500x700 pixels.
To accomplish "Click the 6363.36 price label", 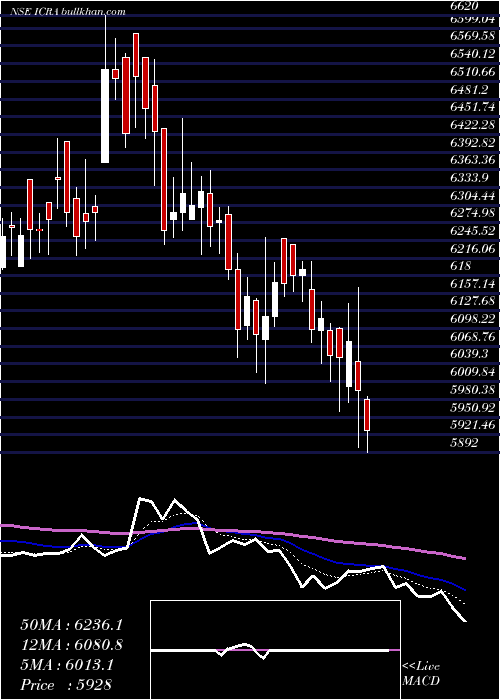I will pos(473,160).
